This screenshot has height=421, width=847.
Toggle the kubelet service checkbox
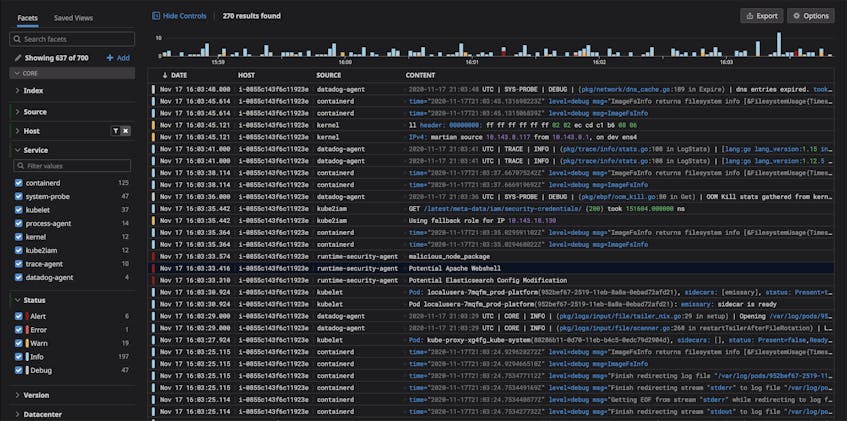pyautogui.click(x=19, y=210)
